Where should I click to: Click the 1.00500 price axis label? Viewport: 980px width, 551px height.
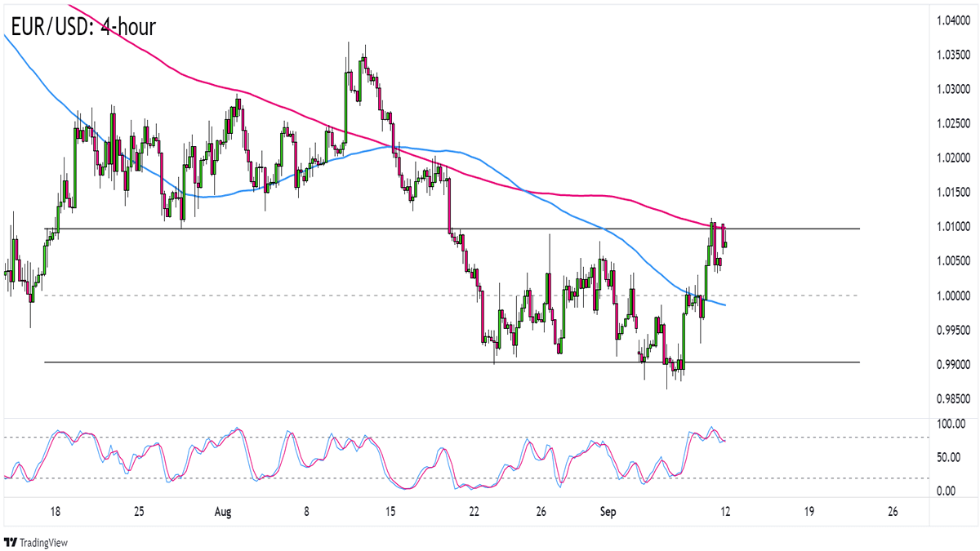pos(954,261)
